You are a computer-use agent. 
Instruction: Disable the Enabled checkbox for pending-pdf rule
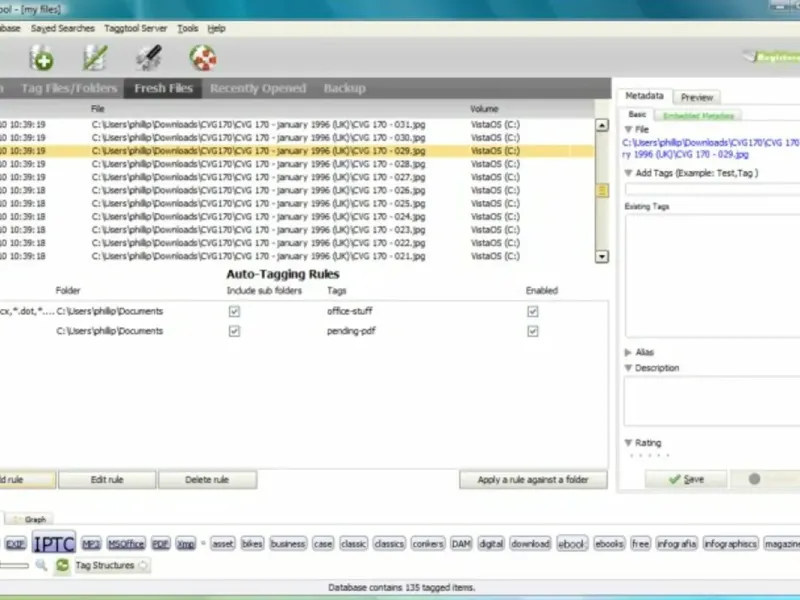(x=533, y=331)
